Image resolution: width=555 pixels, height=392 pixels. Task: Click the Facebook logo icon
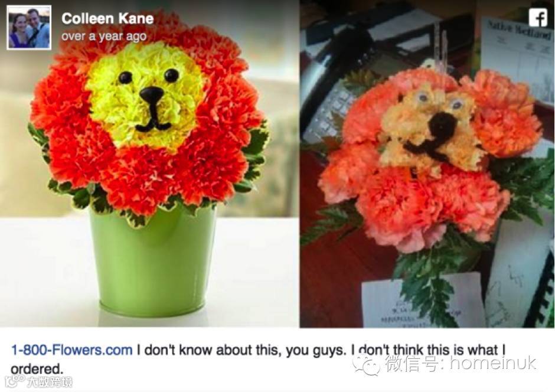coord(538,17)
